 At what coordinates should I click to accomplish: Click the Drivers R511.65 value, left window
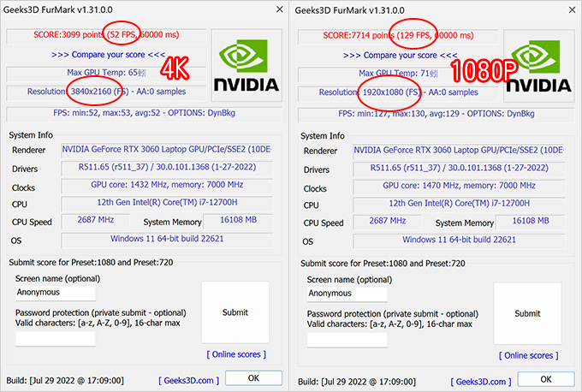coord(167,167)
